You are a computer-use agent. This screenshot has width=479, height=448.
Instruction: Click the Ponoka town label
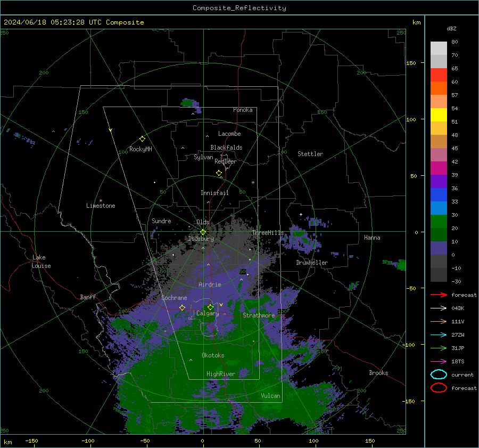243,110
